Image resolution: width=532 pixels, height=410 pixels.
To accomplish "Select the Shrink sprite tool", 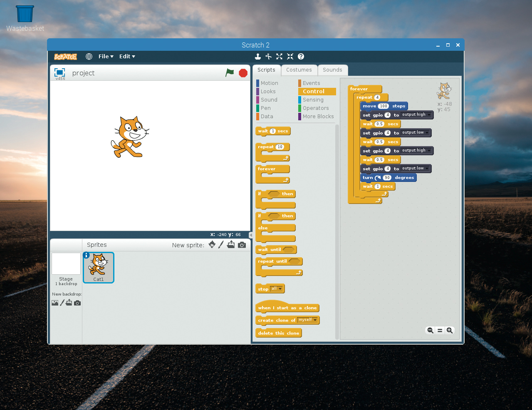I will click(290, 57).
